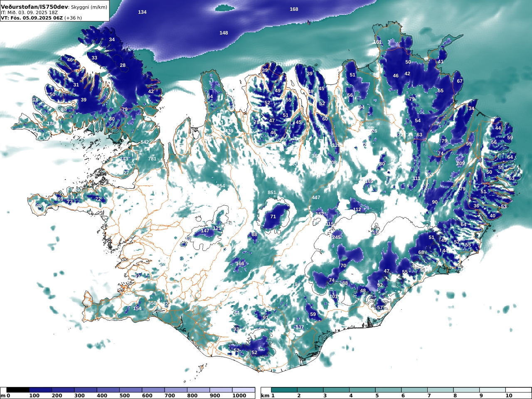Select the black 0–100 m legend swatch
The image size is (532, 399).
tap(18, 390)
